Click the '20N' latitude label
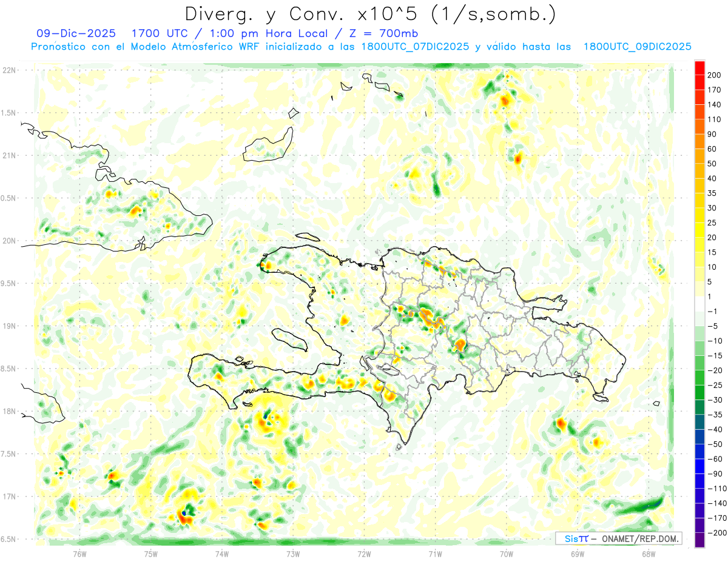This screenshot has height=562, width=728. [8, 241]
